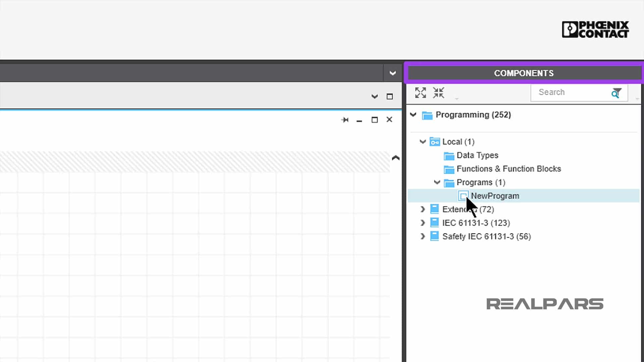Click the Safety IEC 61131-3 (56) expander
This screenshot has height=362, width=644.
click(422, 236)
